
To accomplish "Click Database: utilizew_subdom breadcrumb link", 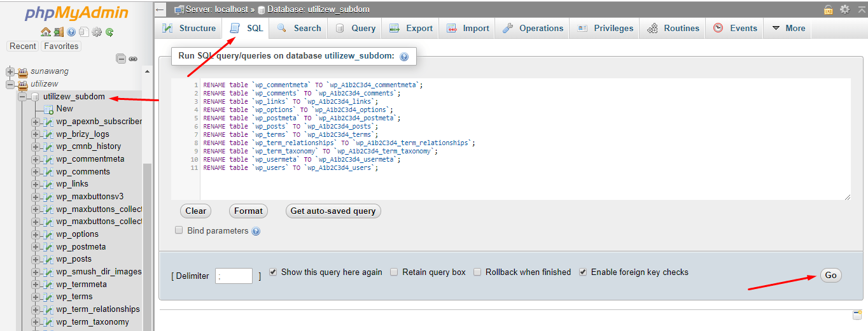I will coord(318,10).
